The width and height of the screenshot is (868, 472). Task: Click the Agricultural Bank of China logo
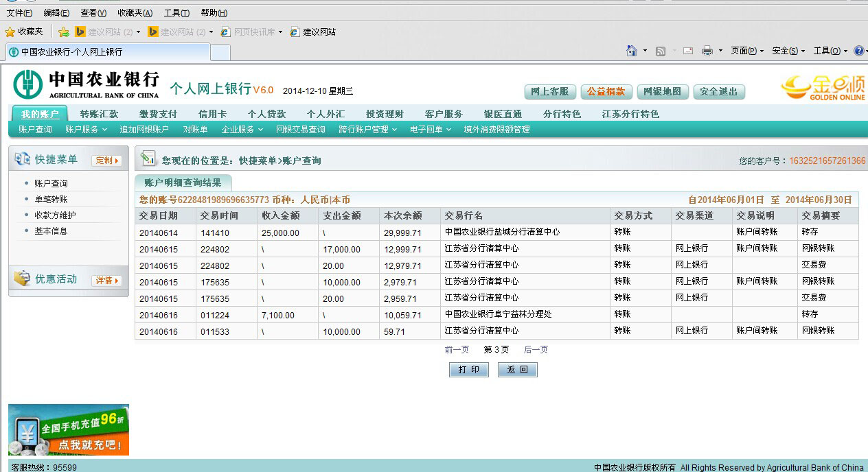(x=86, y=84)
